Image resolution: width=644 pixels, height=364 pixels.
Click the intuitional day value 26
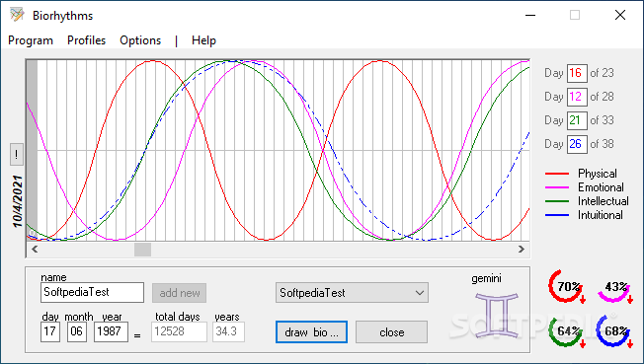click(577, 144)
